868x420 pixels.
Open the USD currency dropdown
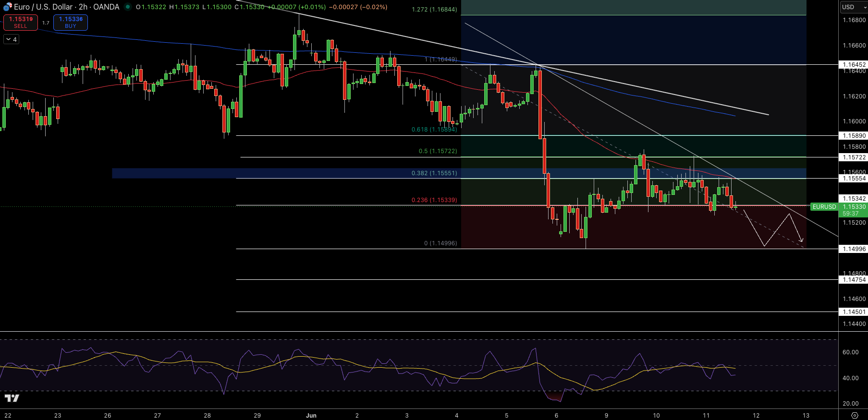point(854,7)
